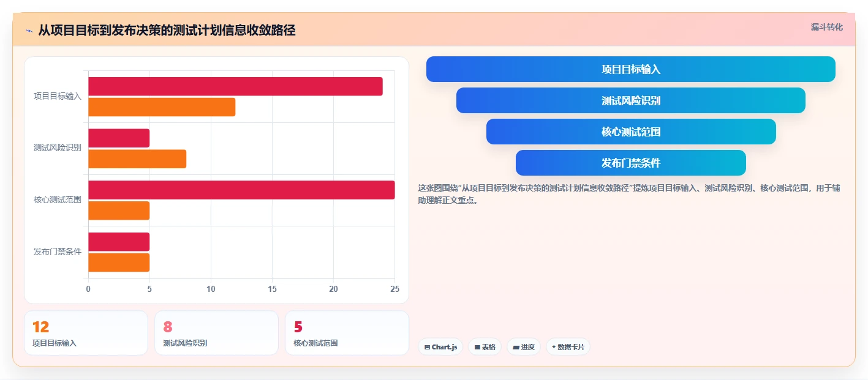Click the x-axis tick value 25
Image resolution: width=868 pixels, height=380 pixels.
(x=394, y=289)
